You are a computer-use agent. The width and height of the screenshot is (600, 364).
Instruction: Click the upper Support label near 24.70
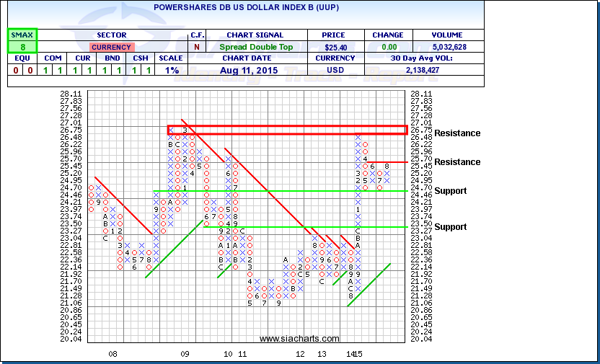pos(451,191)
